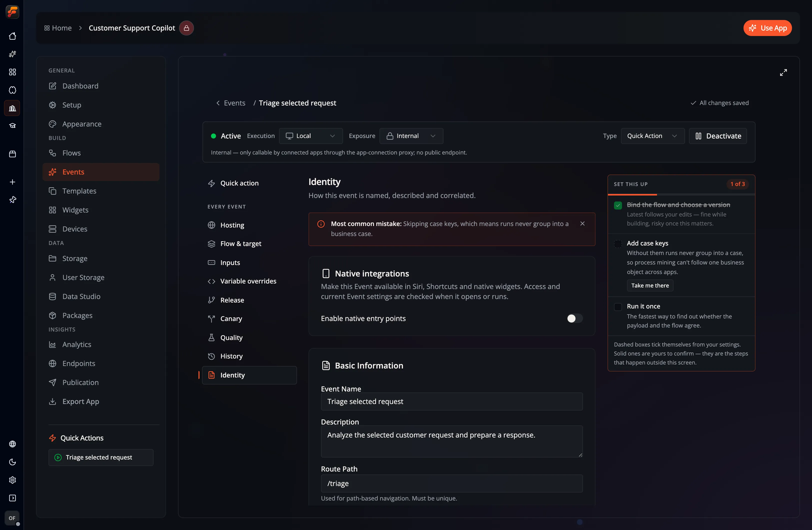The width and height of the screenshot is (812, 530).
Task: Click the Flowise logo at top left
Action: 12,12
